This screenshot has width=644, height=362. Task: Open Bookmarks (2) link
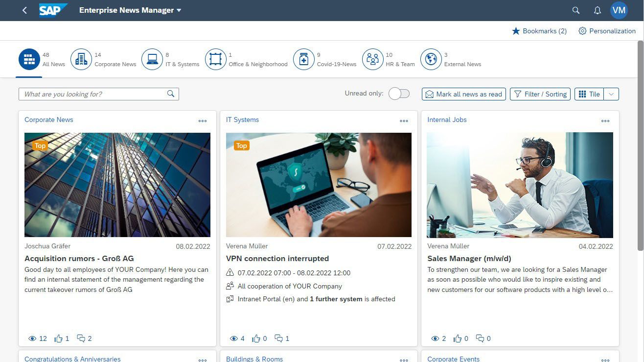[x=539, y=31]
